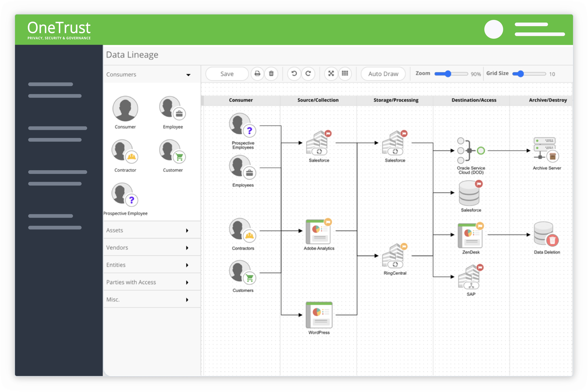Image resolution: width=588 pixels, height=392 pixels.
Task: Select the ZenDesk node
Action: click(x=471, y=235)
